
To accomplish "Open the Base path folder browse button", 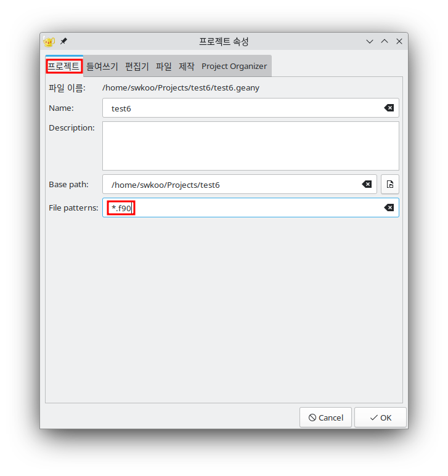I will click(390, 184).
